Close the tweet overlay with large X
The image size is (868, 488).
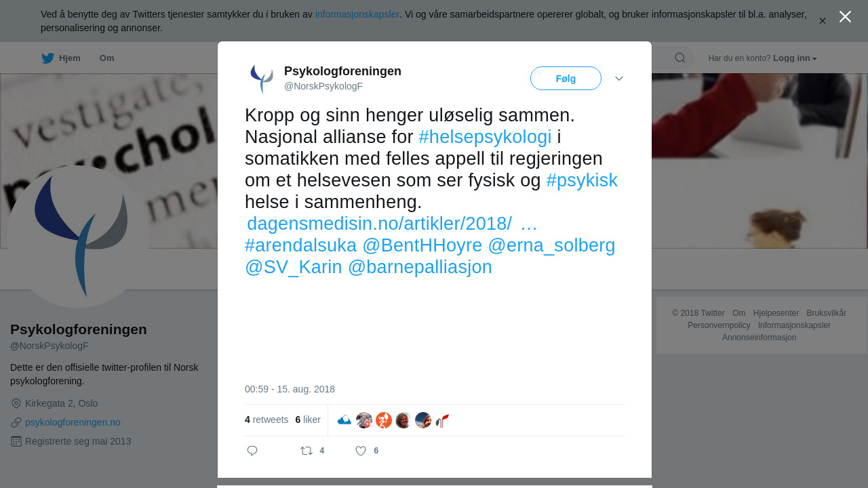tap(845, 16)
